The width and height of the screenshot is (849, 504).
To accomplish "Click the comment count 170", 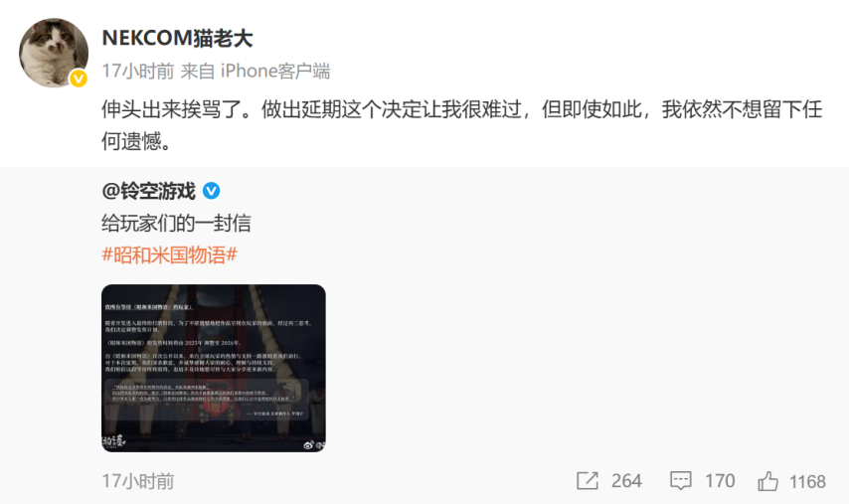I will pyautogui.click(x=720, y=481).
